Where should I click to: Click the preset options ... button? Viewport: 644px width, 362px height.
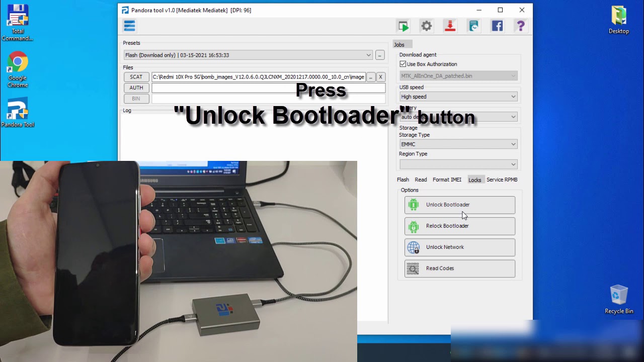pyautogui.click(x=380, y=55)
